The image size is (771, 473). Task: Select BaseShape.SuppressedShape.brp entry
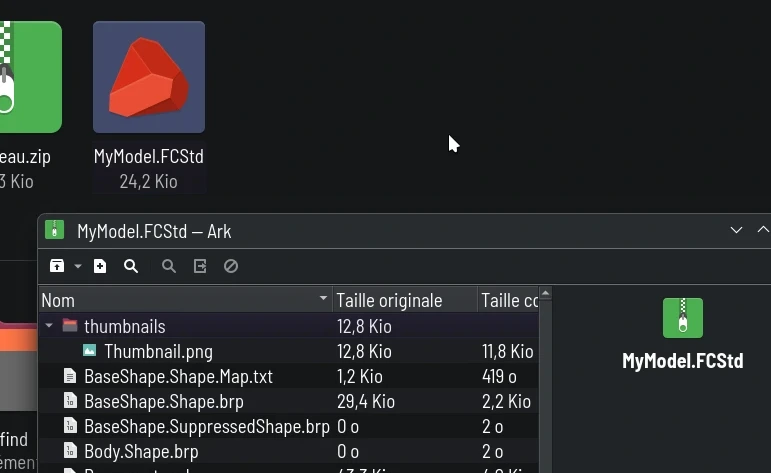click(207, 427)
